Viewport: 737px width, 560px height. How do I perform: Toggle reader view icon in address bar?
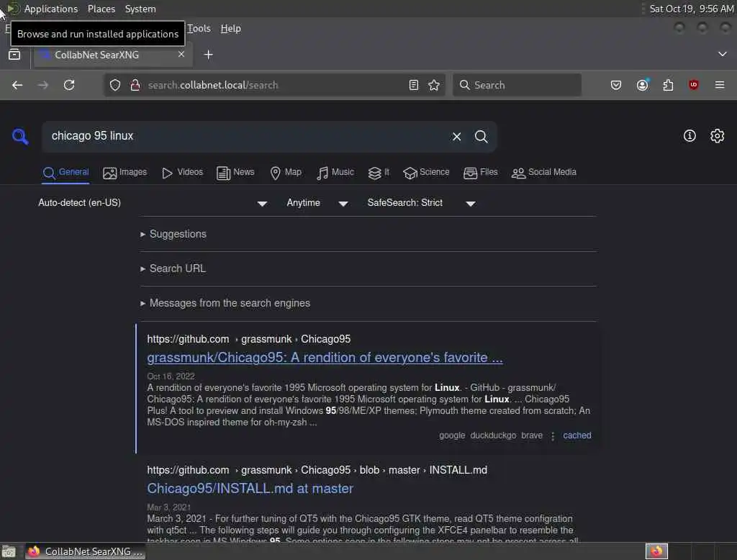tap(413, 85)
